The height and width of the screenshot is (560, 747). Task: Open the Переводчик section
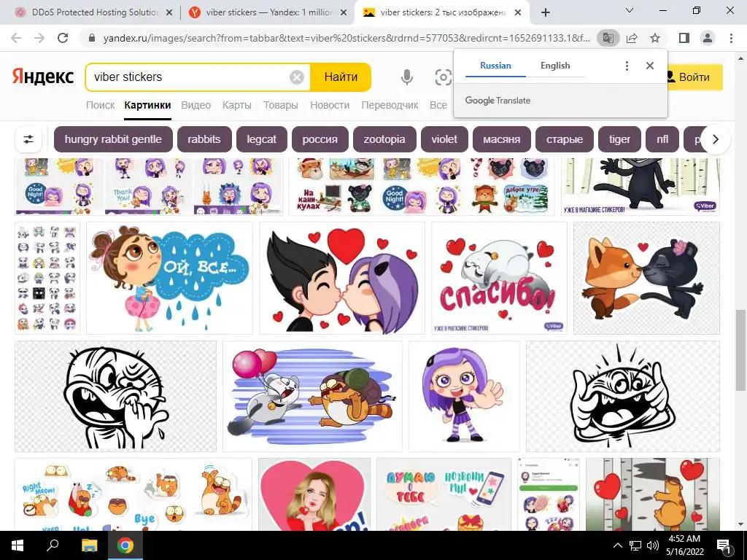pos(390,105)
